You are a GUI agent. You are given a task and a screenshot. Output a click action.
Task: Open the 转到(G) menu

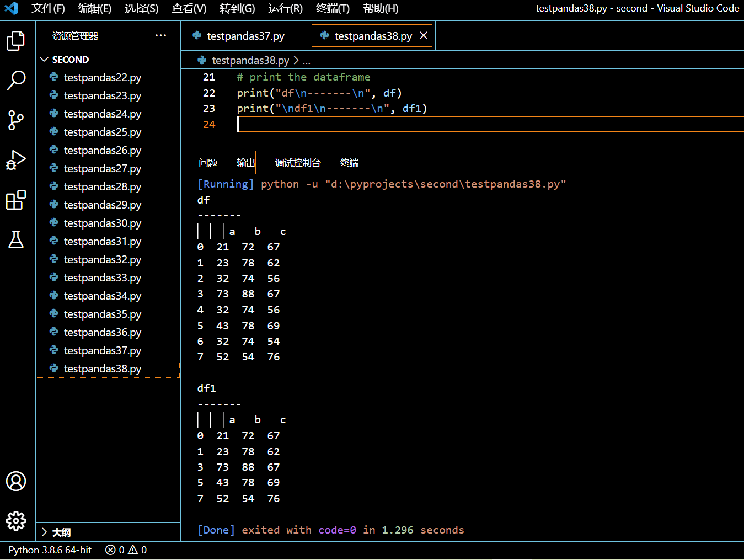[x=237, y=8]
